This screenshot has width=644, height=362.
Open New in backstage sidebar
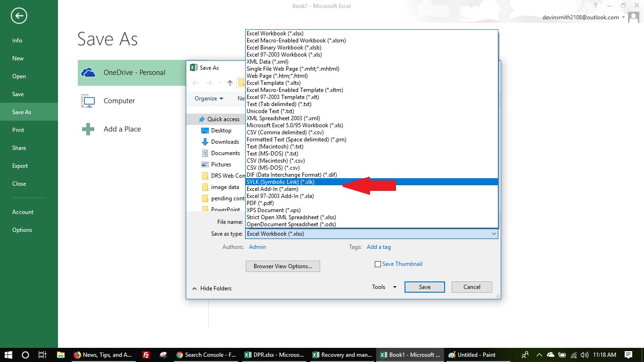pos(29,58)
